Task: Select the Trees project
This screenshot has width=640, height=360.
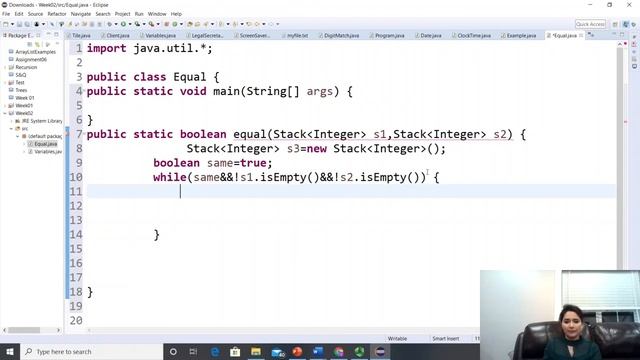Action: [x=21, y=90]
